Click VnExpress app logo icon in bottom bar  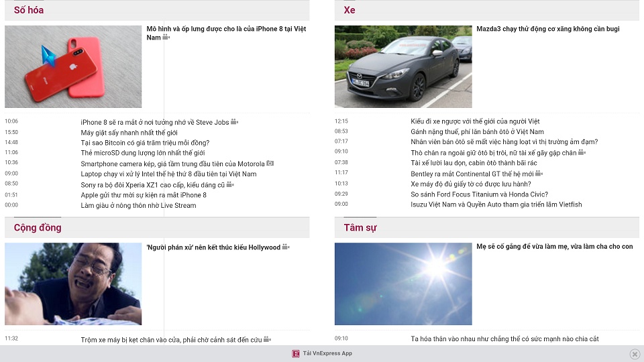coord(296,354)
